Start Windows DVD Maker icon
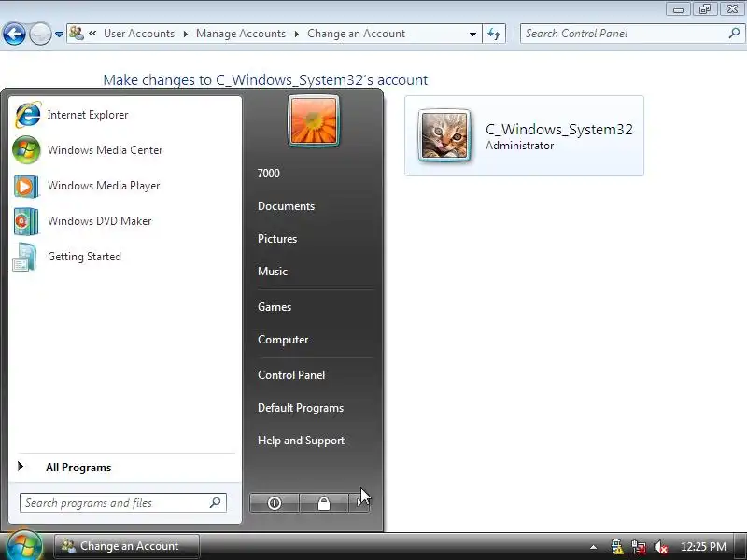Image resolution: width=747 pixels, height=560 pixels. coord(26,221)
